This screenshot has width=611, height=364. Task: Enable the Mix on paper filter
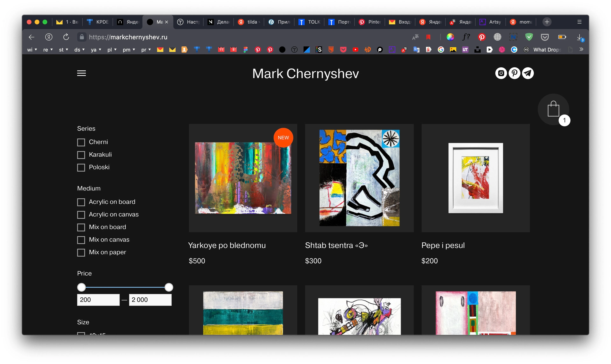(x=81, y=252)
